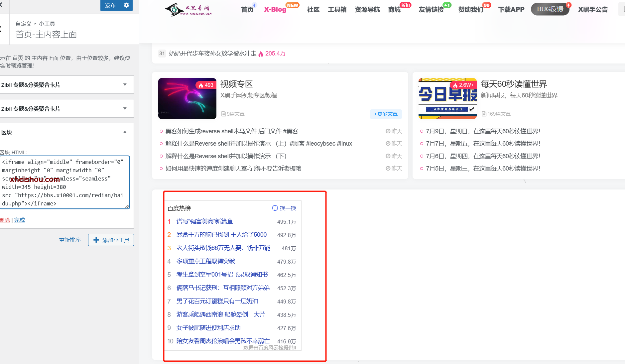Screen dimensions: 625x364
Task: Expand the second Zibll 专题&分类聚合卡片 widget
Action: pyautogui.click(x=67, y=109)
